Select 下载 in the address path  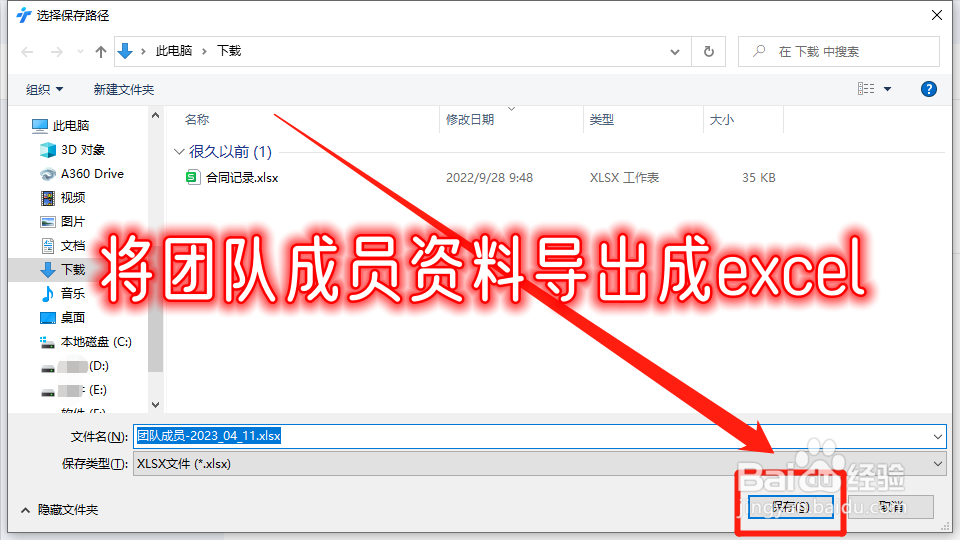229,51
